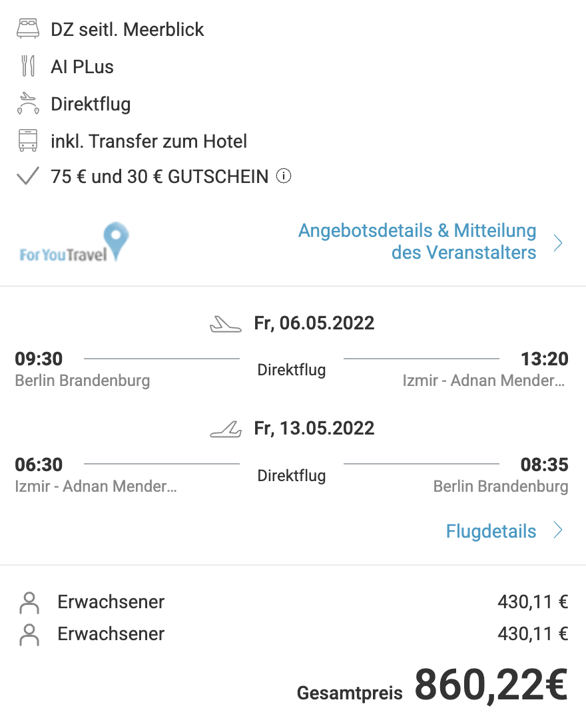Open the Flugdetails link
The image size is (586, 728).
(x=491, y=531)
